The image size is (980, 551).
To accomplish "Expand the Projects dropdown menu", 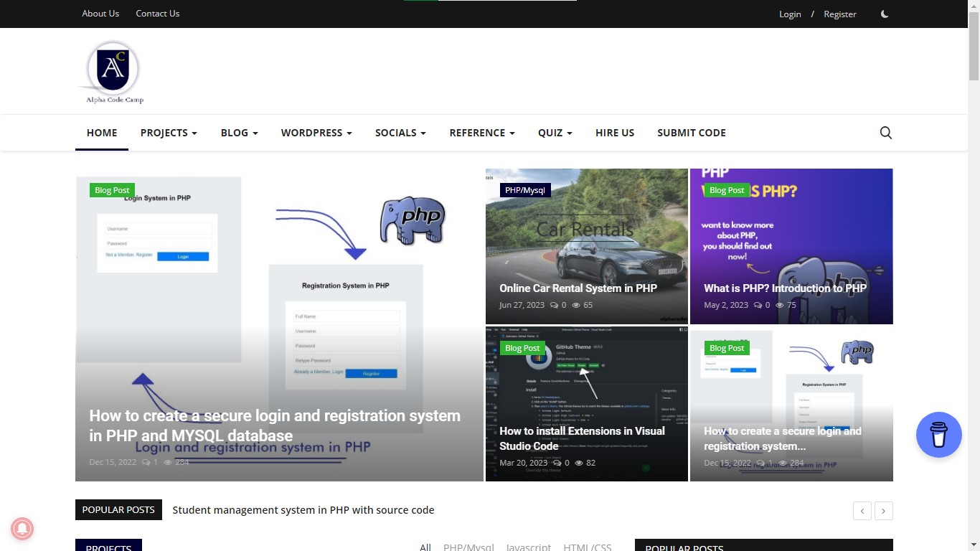I will click(169, 133).
